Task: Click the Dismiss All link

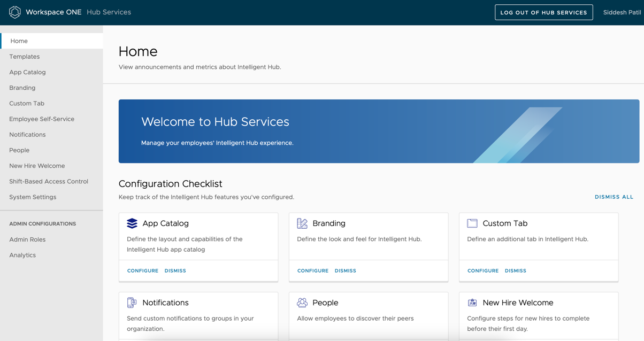Action: [x=614, y=197]
